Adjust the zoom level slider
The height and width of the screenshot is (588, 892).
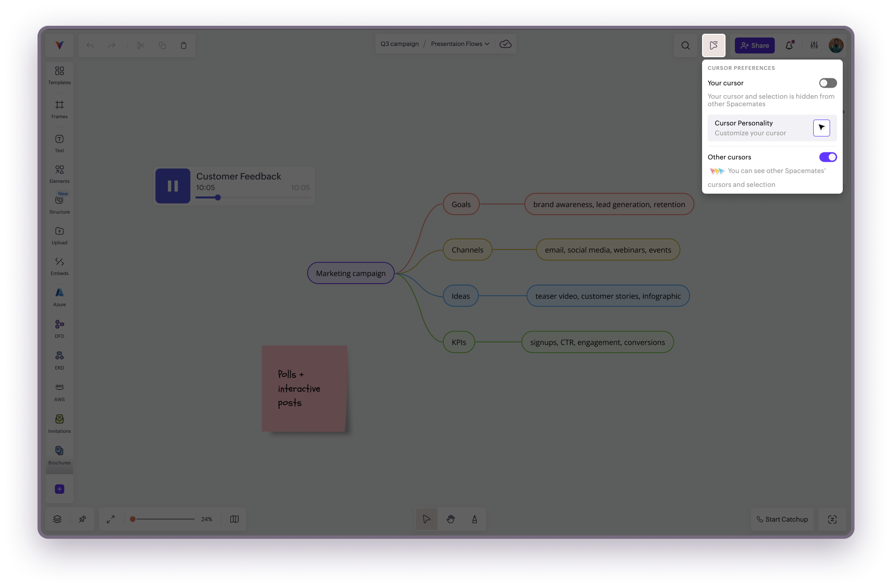click(x=162, y=519)
